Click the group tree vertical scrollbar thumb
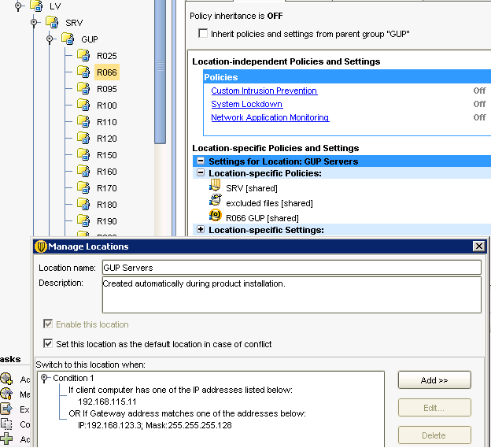491x448 pixels. [160, 72]
